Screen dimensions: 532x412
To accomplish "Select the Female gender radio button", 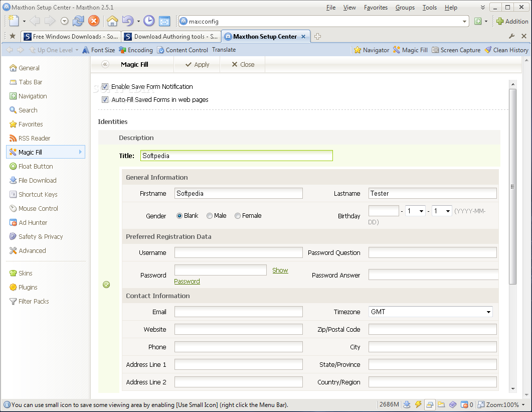I will 238,216.
